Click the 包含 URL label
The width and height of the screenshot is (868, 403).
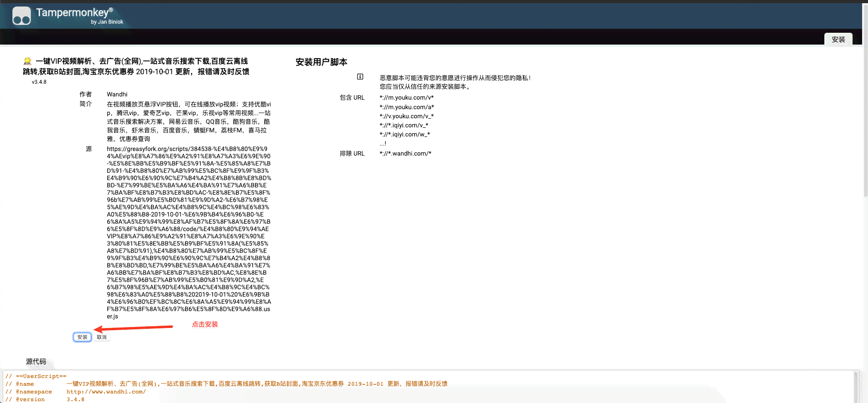pyautogui.click(x=352, y=97)
